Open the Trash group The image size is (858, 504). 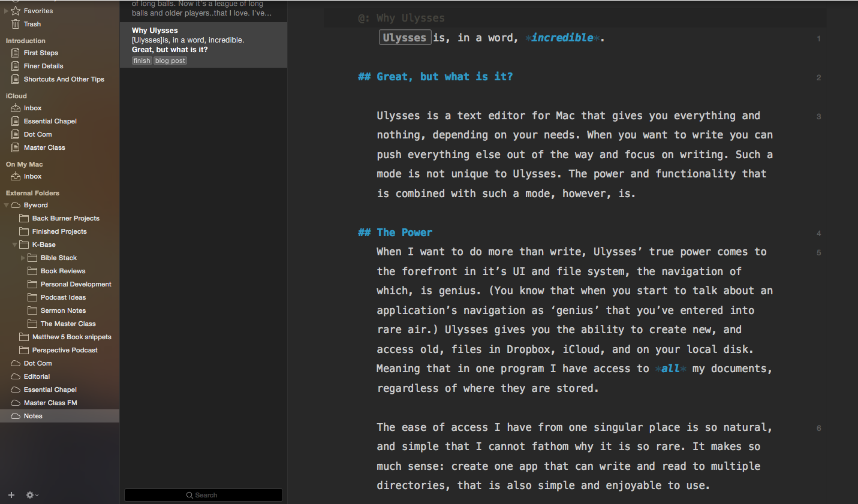(x=59, y=24)
